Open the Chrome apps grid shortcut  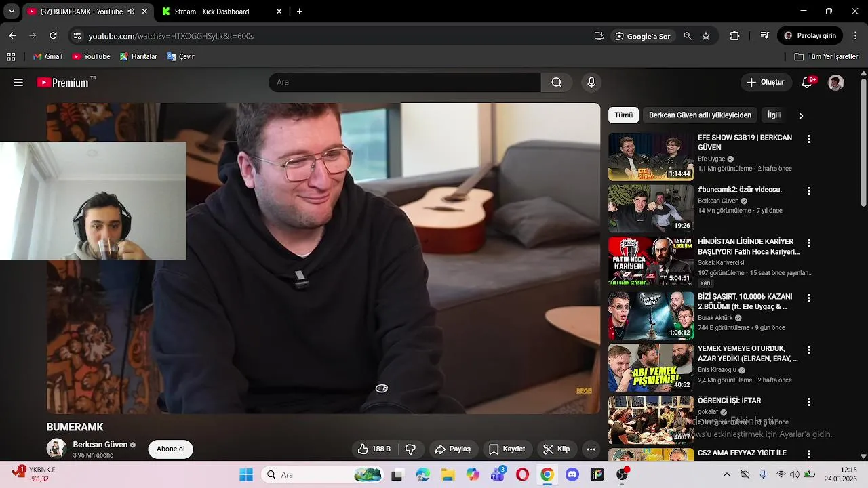pos(11,57)
